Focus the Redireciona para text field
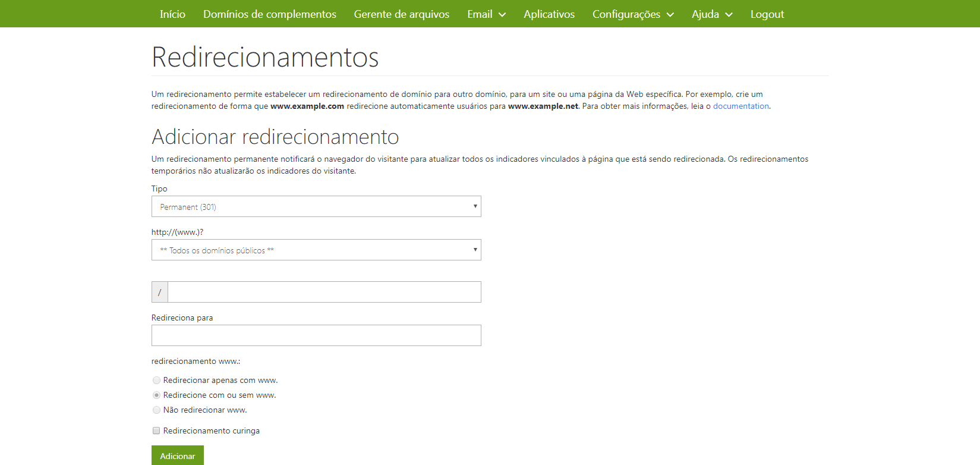Screen dimensions: 980x465 [x=316, y=335]
